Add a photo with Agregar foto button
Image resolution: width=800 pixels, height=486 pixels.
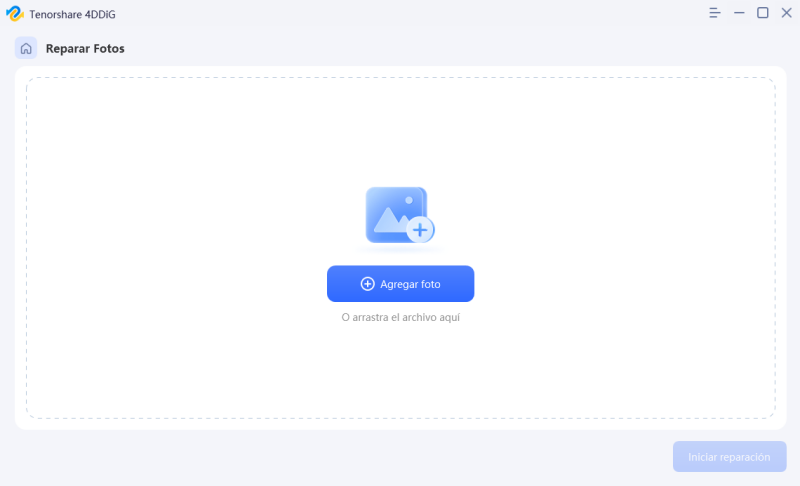coord(401,284)
